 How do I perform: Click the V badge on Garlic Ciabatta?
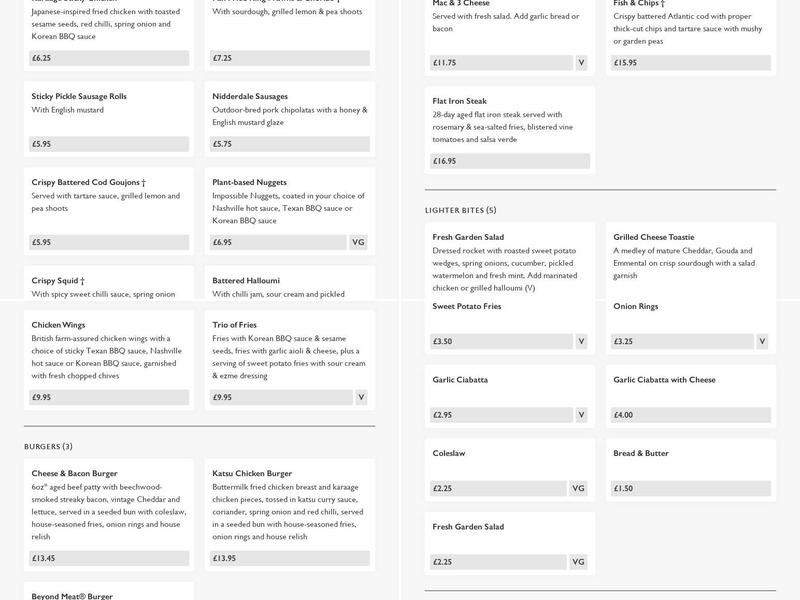tap(581, 415)
